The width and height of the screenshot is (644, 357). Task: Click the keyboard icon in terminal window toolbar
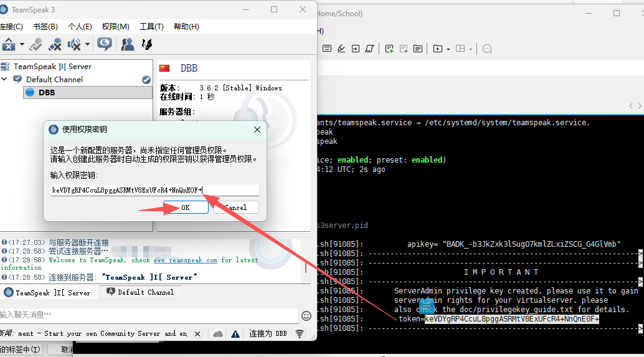pyautogui.click(x=327, y=49)
